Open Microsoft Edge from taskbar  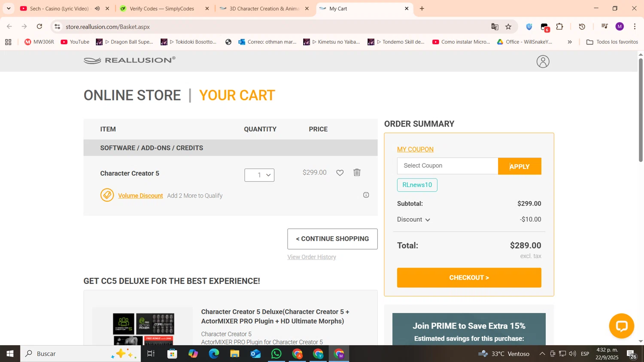214,354
